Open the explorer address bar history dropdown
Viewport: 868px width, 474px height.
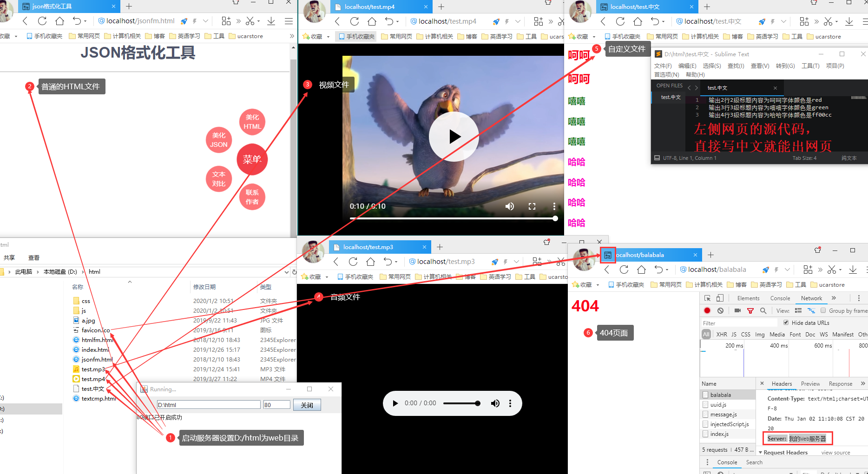click(x=286, y=272)
